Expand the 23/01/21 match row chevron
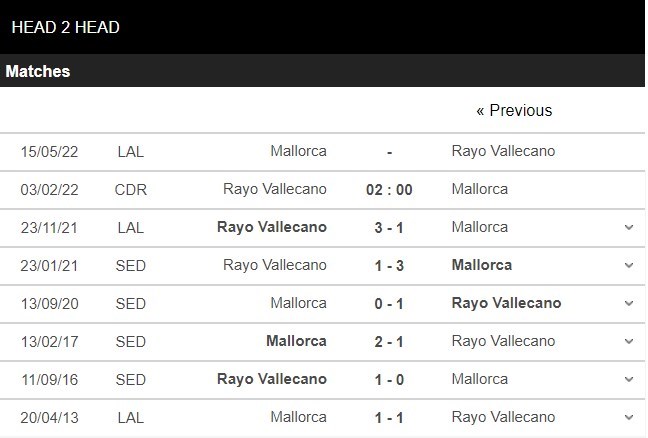The height and width of the screenshot is (438, 648). tap(629, 265)
